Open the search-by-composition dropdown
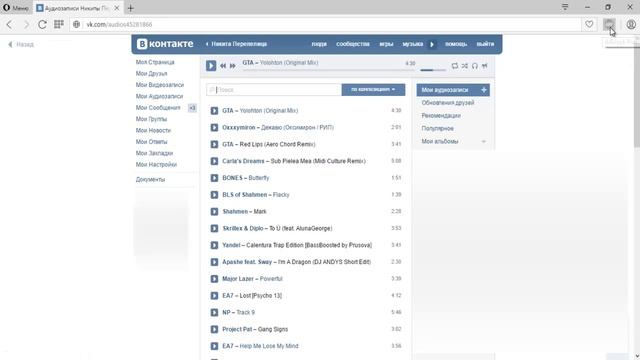The image size is (640, 360). tap(373, 90)
